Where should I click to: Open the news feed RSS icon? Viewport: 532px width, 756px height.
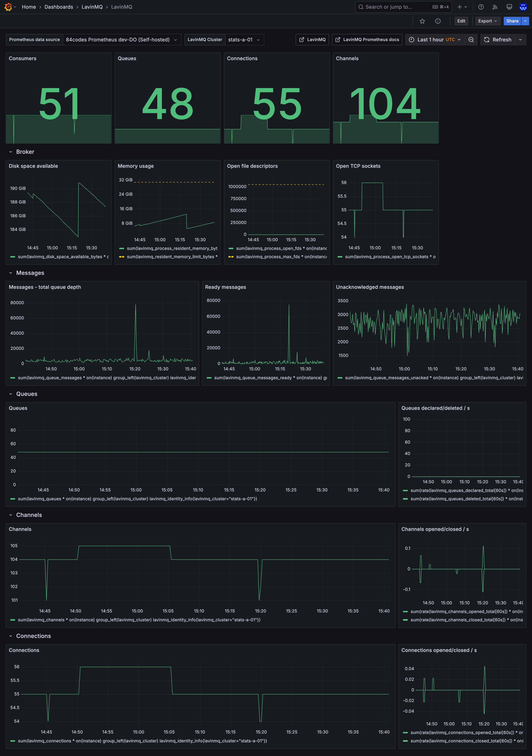[495, 7]
